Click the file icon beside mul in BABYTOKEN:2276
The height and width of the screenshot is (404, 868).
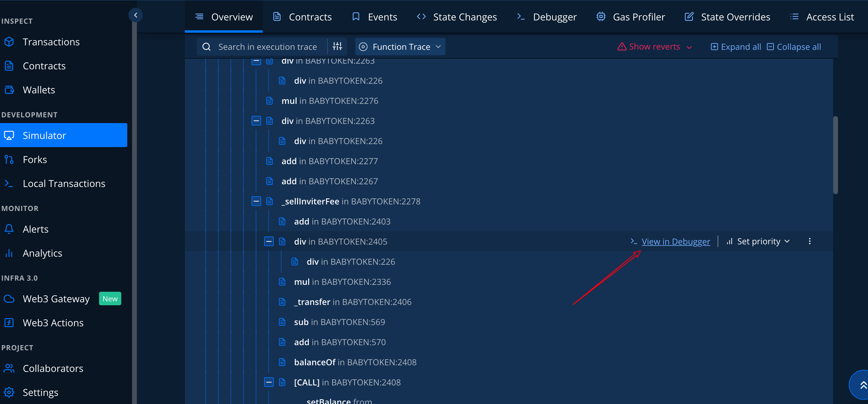click(x=270, y=101)
